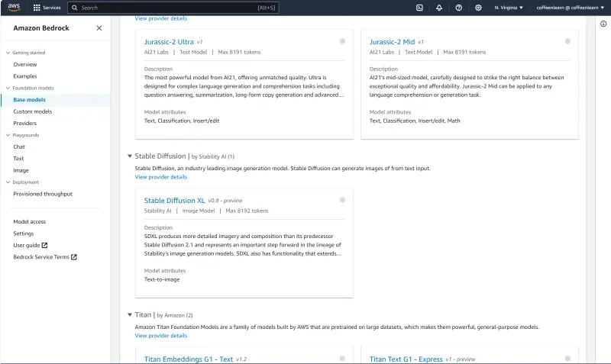Open Model access page
This screenshot has height=364, width=611.
(29, 221)
